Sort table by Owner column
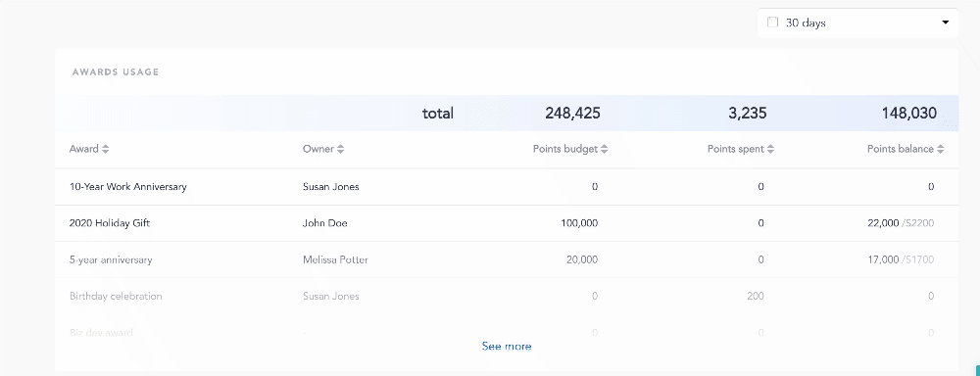Screen dimensions: 980x376 tap(323, 149)
